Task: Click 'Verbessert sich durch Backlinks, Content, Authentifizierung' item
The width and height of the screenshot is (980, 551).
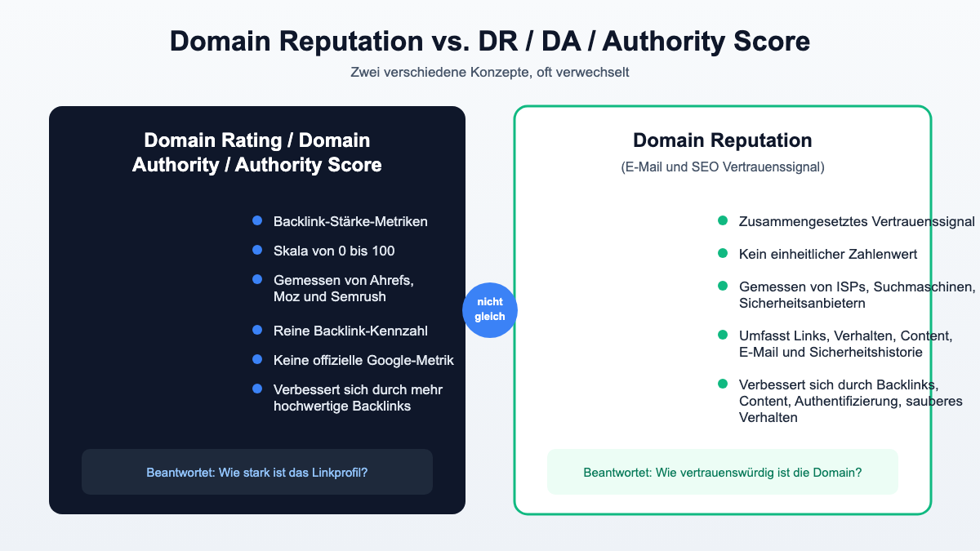Action: pyautogui.click(x=852, y=401)
